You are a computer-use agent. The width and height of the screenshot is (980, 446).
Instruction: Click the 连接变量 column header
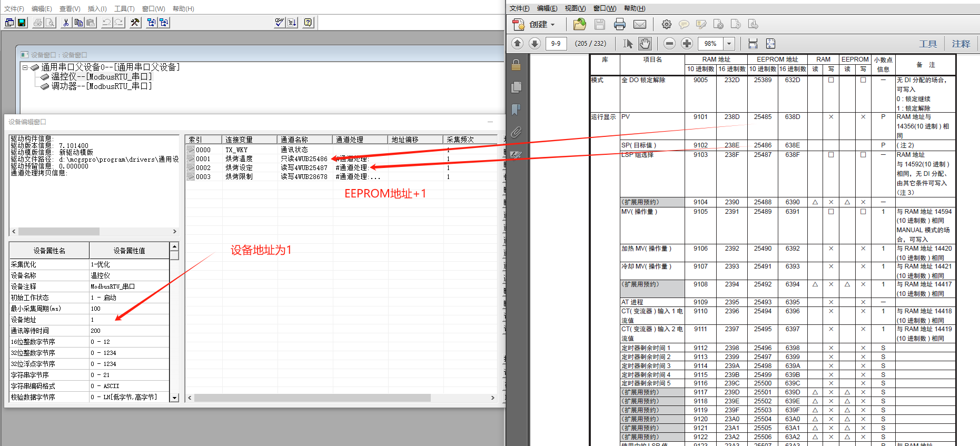click(250, 140)
